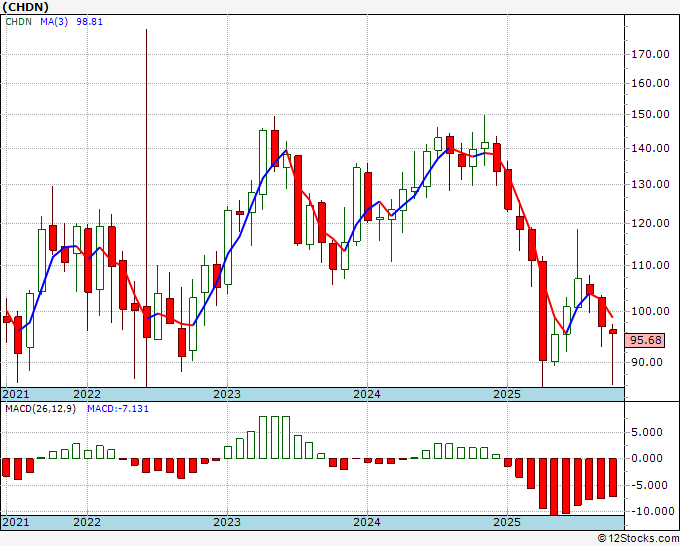
Task: Click the 130.00 price axis label
Action: point(650,184)
